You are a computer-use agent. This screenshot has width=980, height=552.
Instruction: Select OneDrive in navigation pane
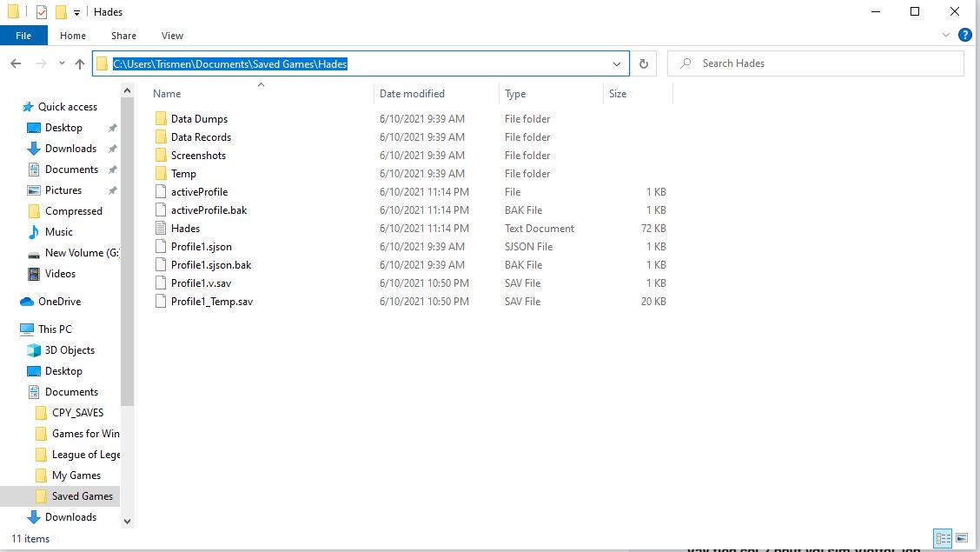pos(59,302)
